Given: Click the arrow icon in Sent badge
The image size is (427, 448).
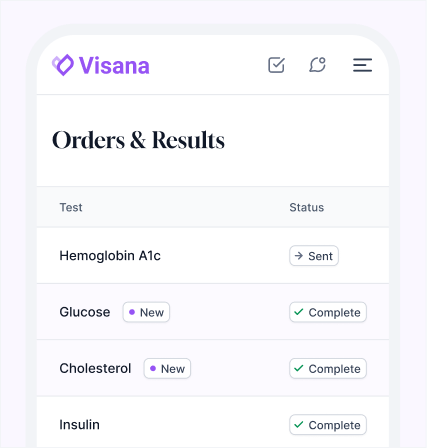Looking at the screenshot, I should point(299,256).
